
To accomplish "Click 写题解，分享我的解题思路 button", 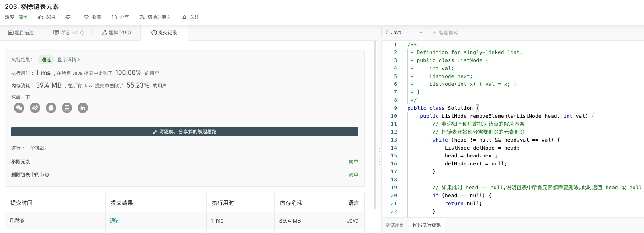I will pyautogui.click(x=185, y=132).
